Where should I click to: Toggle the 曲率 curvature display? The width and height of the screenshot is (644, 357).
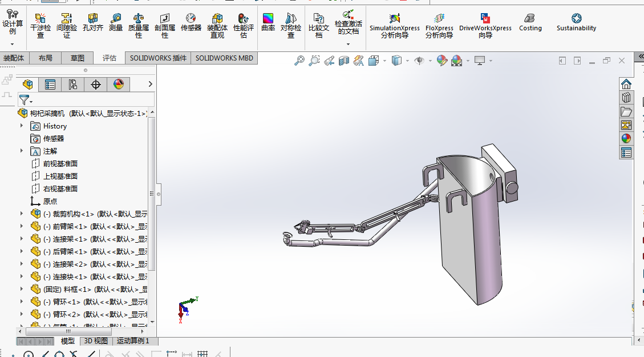(x=268, y=22)
